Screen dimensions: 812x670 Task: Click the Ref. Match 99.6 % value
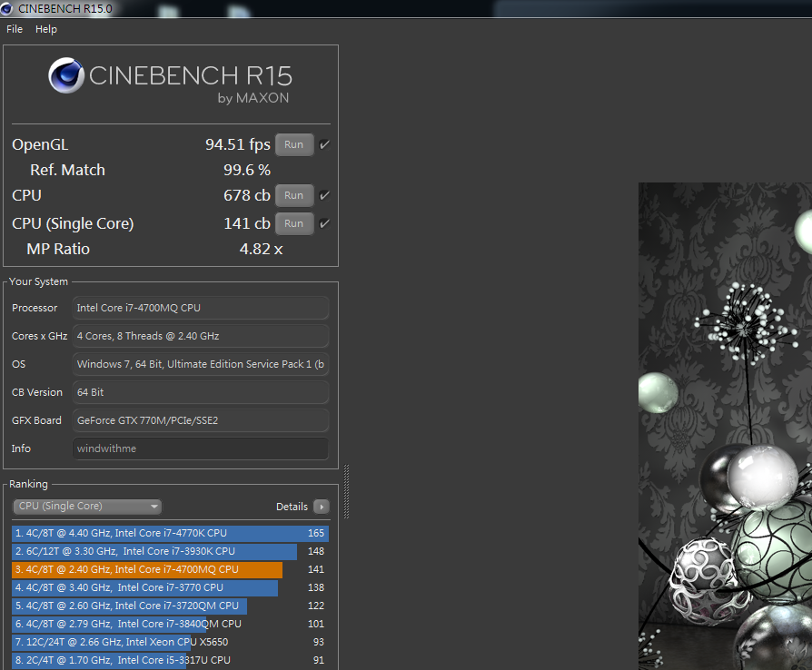[x=247, y=170]
